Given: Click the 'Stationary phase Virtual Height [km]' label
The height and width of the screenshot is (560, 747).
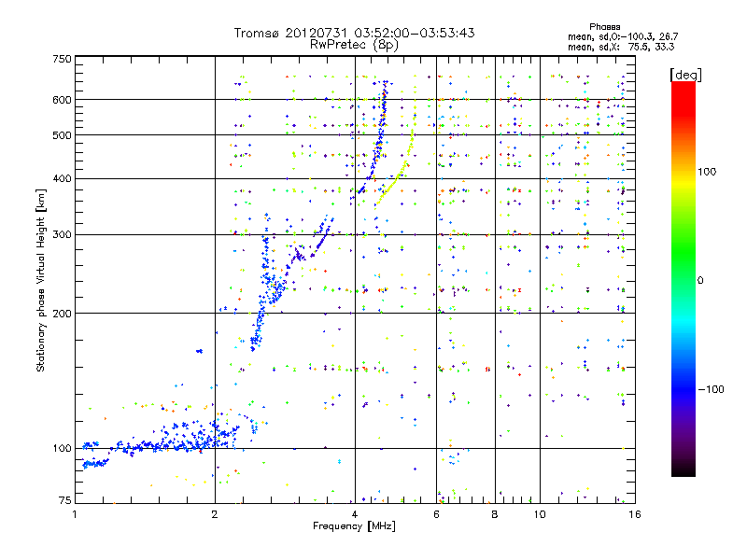Looking at the screenshot, I should (41, 280).
